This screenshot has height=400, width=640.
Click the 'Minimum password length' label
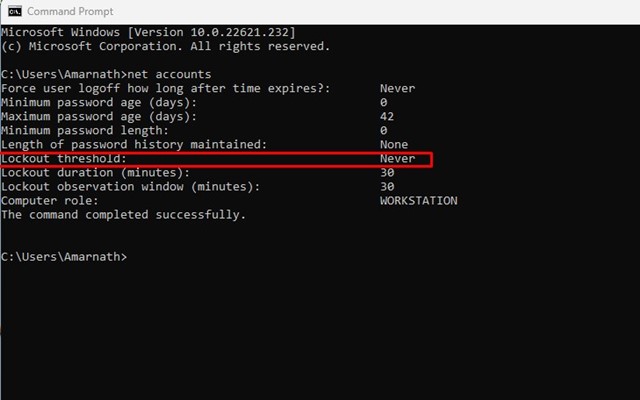click(84, 130)
